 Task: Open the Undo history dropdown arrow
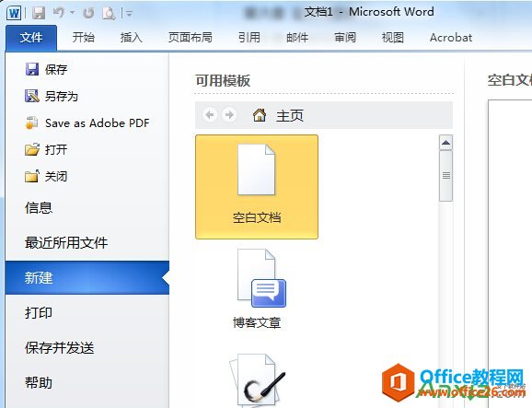(x=73, y=13)
